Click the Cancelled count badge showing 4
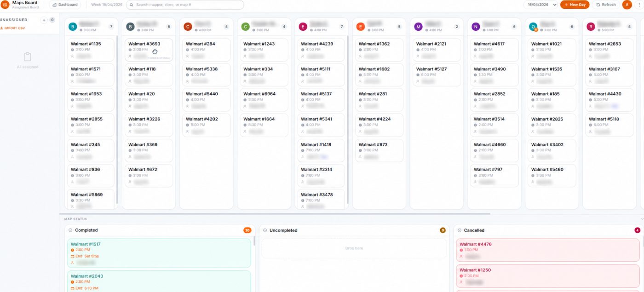644x292 pixels. tap(637, 230)
